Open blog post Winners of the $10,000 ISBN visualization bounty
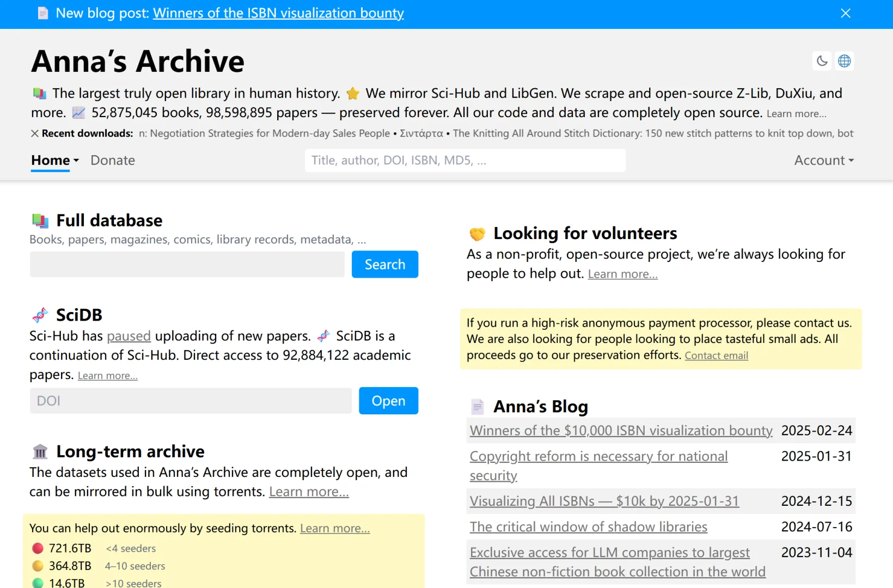 [x=621, y=430]
